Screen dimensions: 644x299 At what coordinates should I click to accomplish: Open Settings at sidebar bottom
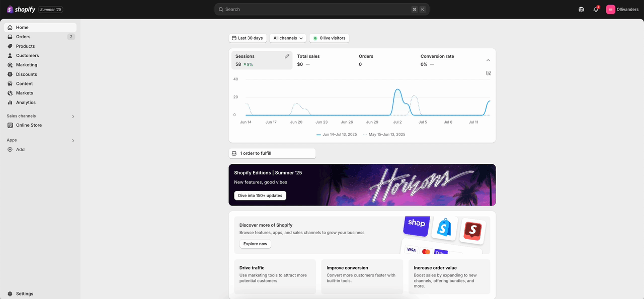pyautogui.click(x=40, y=293)
